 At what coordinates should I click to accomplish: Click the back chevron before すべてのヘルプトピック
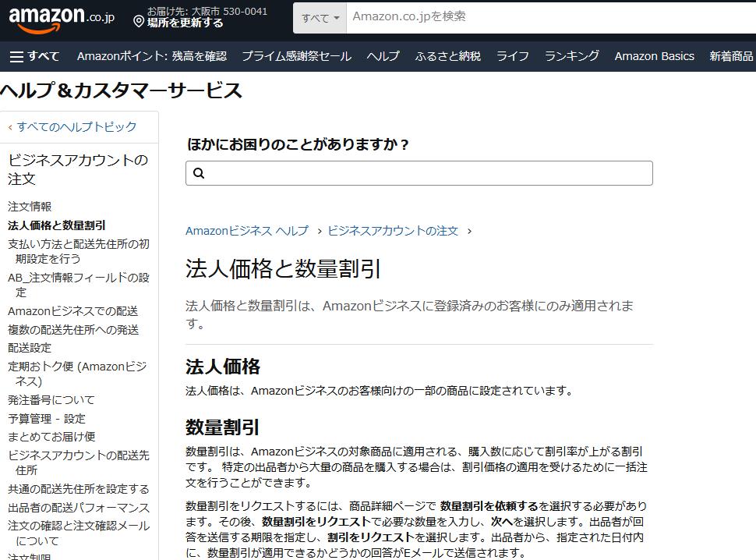[x=10, y=127]
